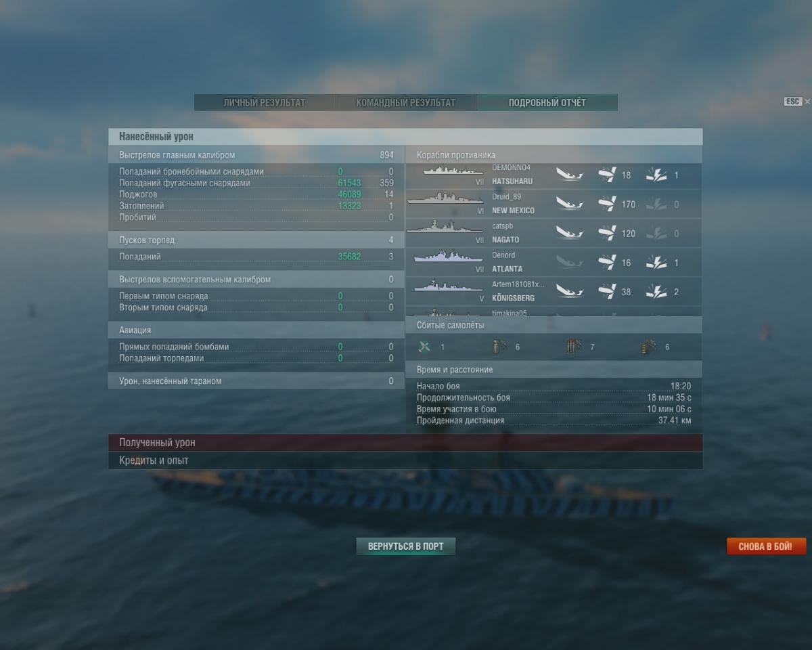Click the shell hits icon for Königsberg
The height and width of the screenshot is (650, 812).
(607, 292)
